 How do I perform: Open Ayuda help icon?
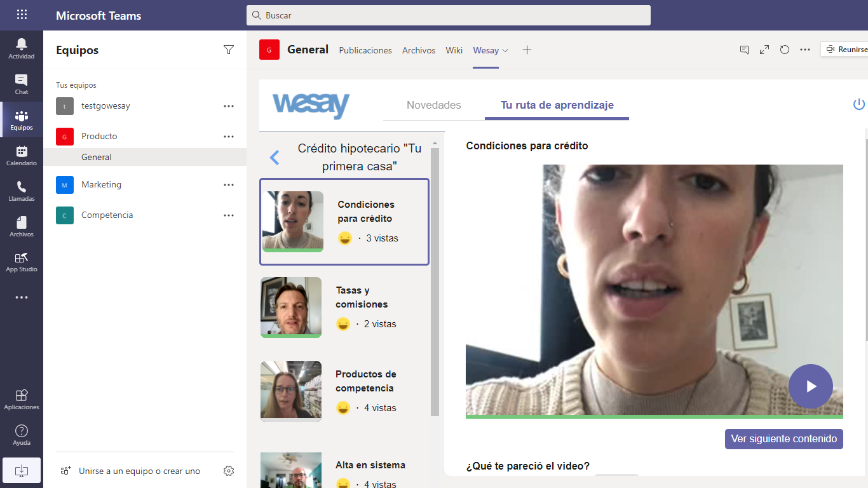pos(22,435)
